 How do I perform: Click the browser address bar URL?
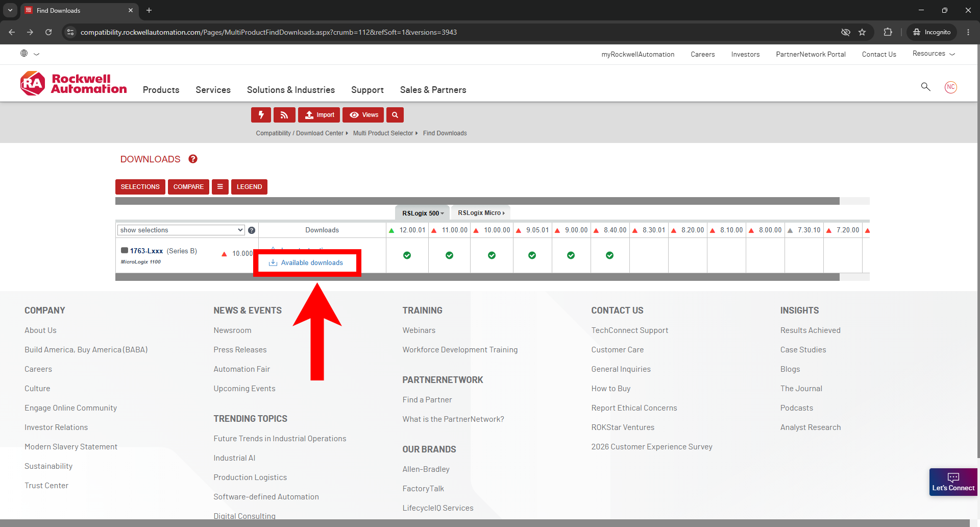point(268,32)
